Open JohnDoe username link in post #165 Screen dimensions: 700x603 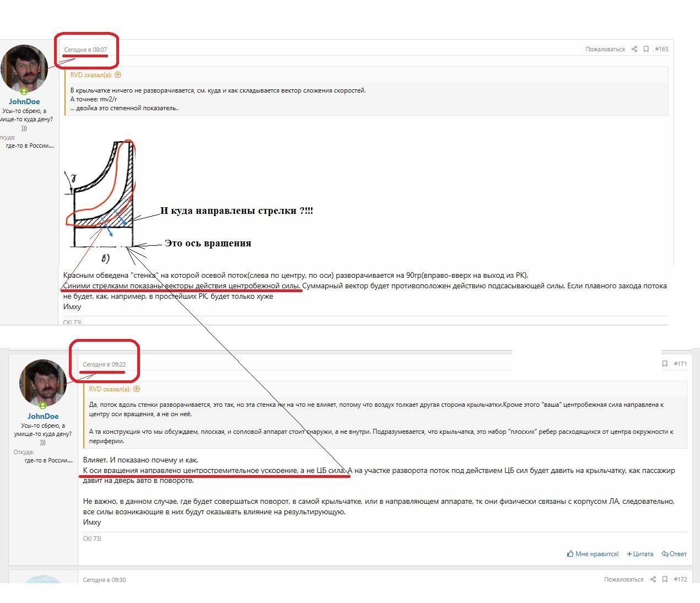(24, 101)
